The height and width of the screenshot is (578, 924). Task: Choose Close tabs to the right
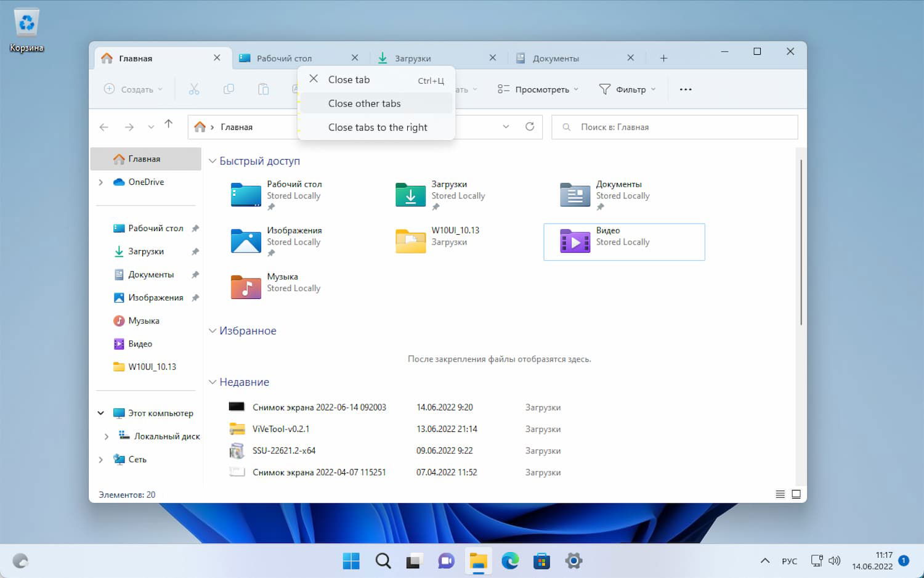[x=376, y=128]
